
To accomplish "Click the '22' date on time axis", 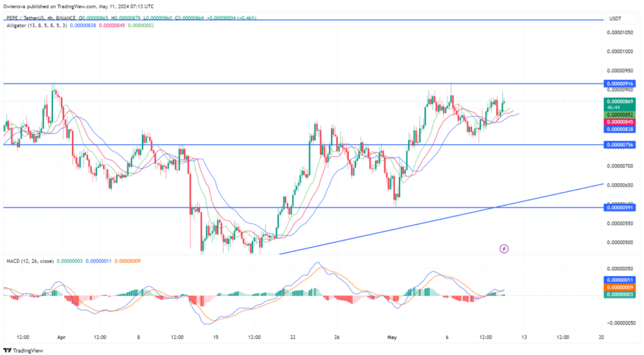I will [293, 337].
